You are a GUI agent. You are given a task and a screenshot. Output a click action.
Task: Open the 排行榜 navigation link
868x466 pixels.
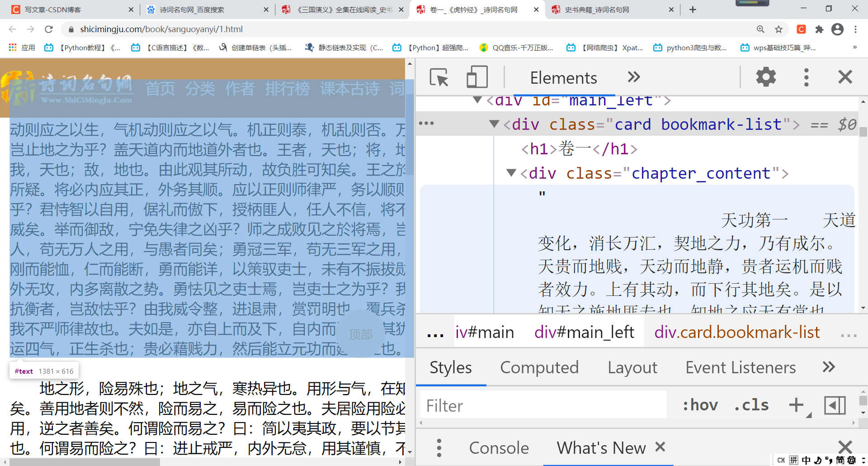(287, 90)
